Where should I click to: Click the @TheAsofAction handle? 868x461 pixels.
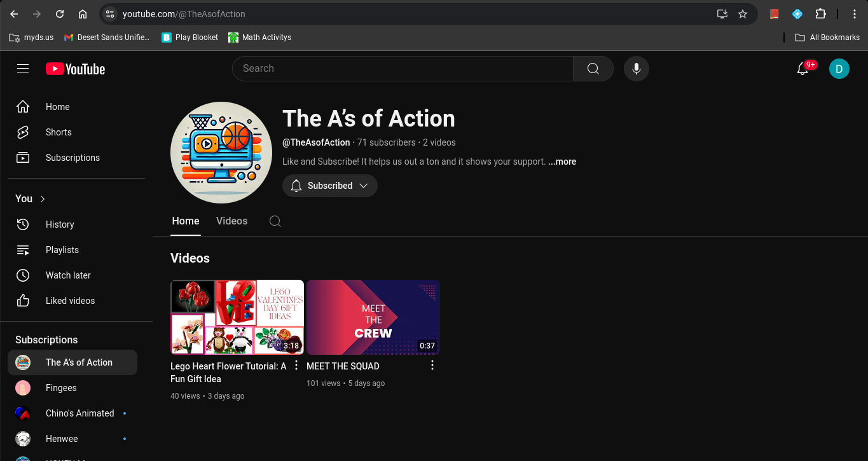pyautogui.click(x=316, y=142)
